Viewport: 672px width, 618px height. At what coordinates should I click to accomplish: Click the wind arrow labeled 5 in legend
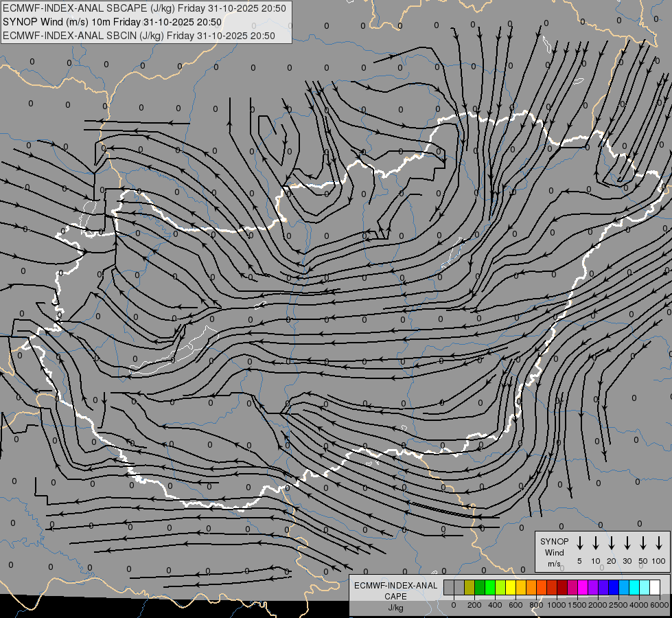tap(579, 543)
